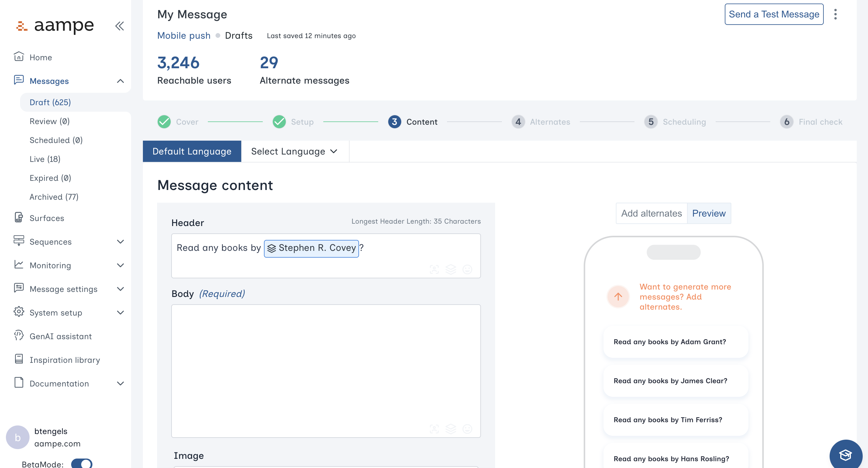Expand the Documentation chevron
The height and width of the screenshot is (468, 868).
(120, 383)
